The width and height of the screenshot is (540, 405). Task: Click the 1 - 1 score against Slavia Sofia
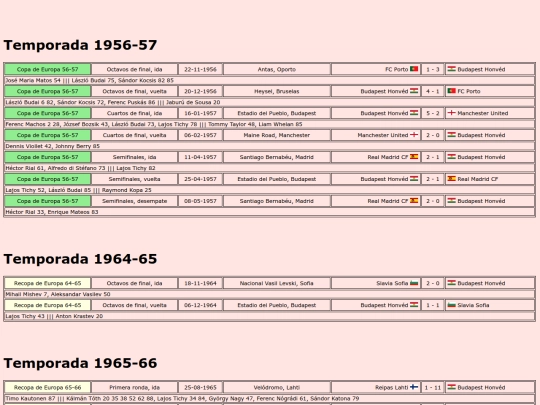point(433,305)
